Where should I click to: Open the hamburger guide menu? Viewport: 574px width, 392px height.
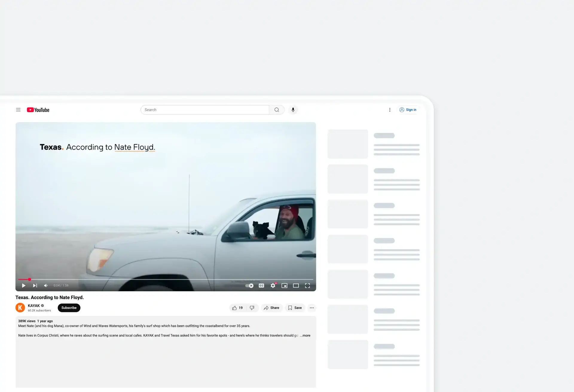click(18, 110)
